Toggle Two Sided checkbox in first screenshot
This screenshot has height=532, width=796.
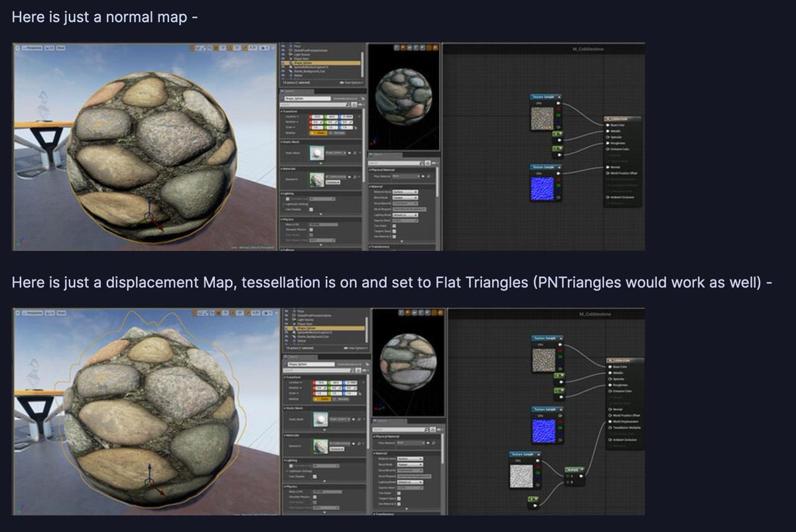pos(395,226)
